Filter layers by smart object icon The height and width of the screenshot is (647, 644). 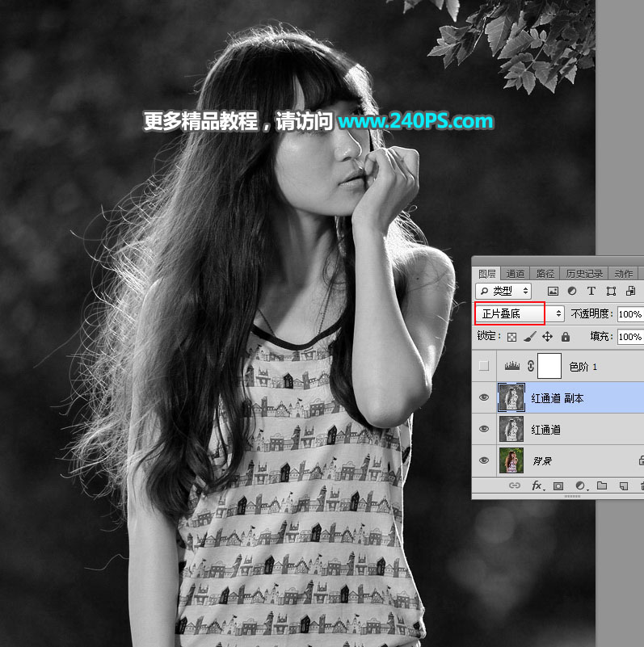[630, 292]
